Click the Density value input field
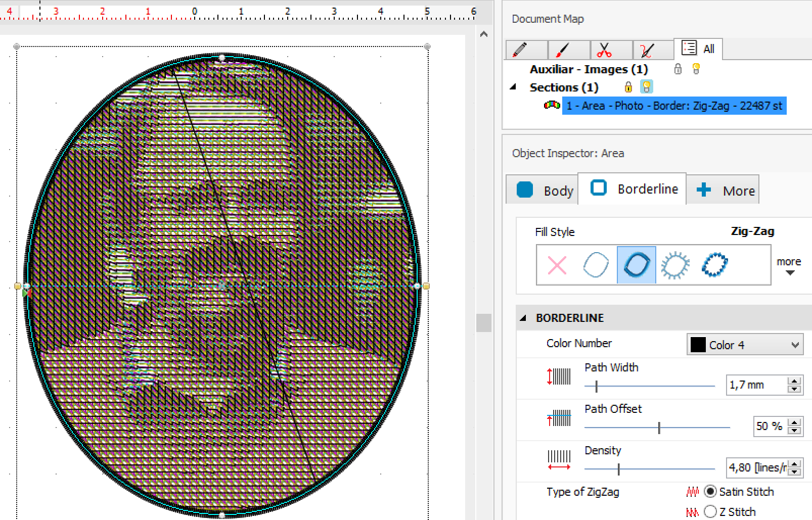 (x=757, y=468)
